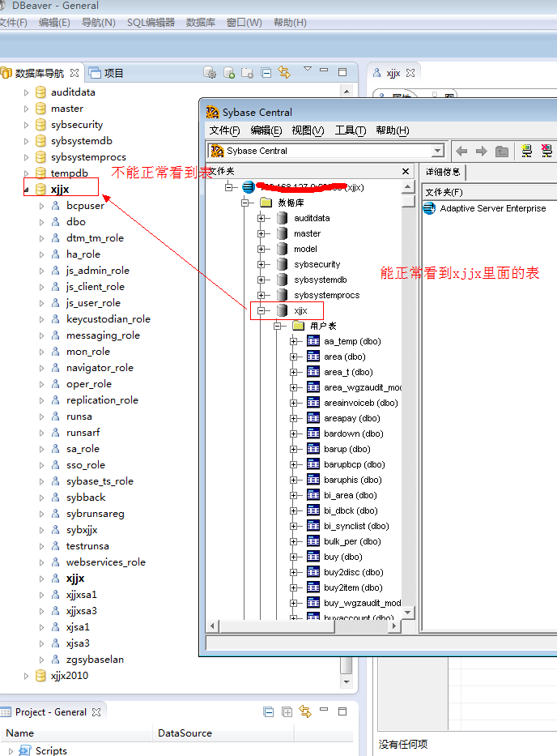Click connect icon in Sybase Central toolbar
Image resolution: width=557 pixels, height=756 pixels.
(527, 151)
